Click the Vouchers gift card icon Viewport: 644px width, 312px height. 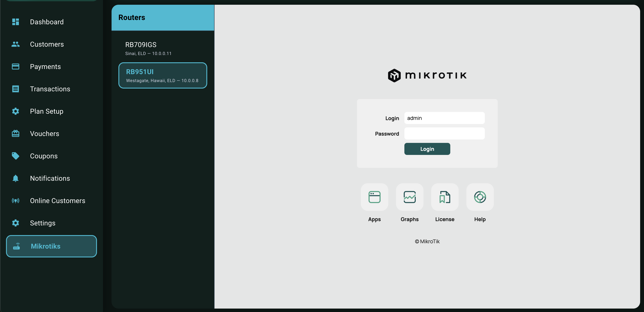[x=15, y=133]
